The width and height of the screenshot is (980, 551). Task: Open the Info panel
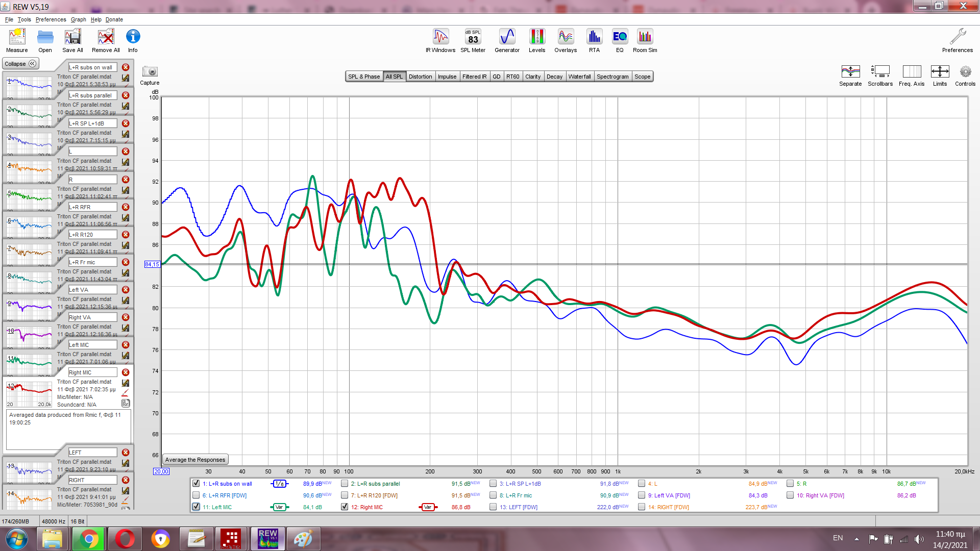click(133, 40)
